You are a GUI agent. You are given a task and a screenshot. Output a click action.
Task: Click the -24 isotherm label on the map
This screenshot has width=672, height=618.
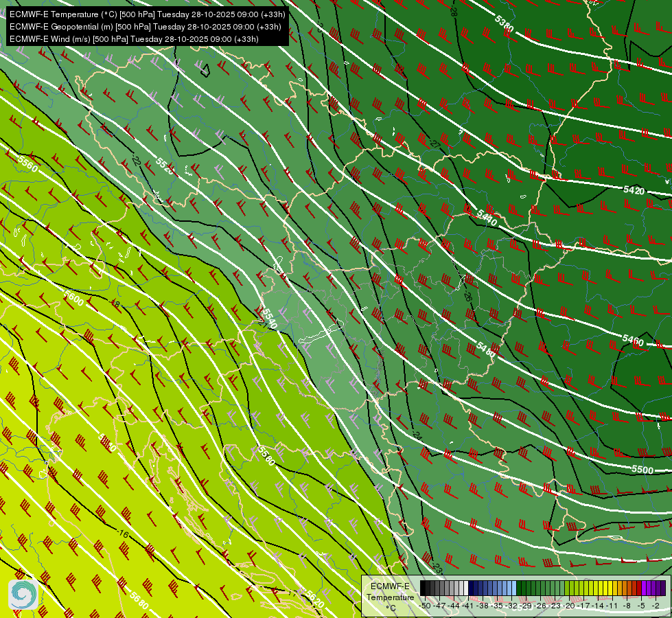pos(417,436)
